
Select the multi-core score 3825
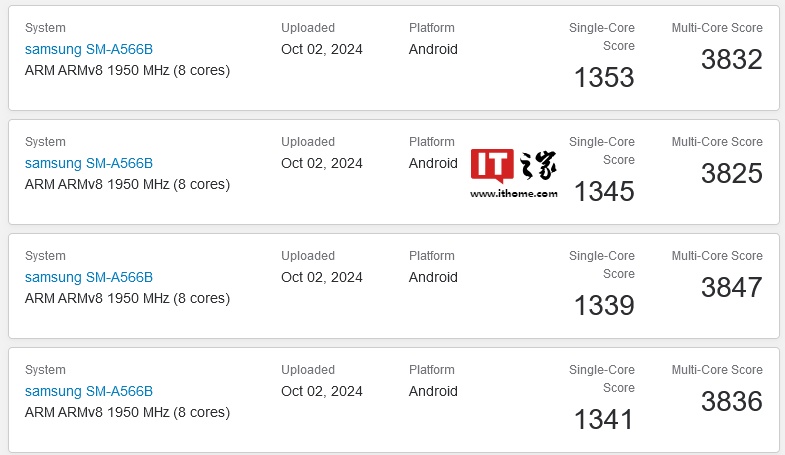click(731, 174)
